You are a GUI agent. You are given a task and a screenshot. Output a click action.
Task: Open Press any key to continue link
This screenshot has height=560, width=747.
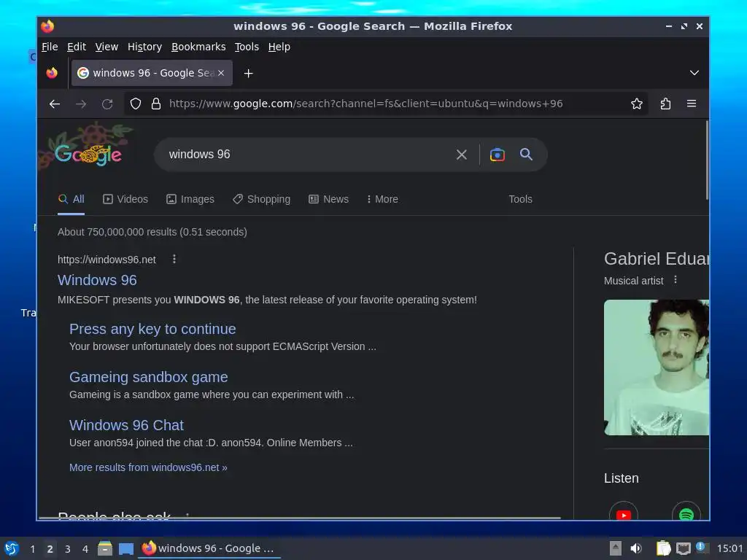(x=152, y=329)
